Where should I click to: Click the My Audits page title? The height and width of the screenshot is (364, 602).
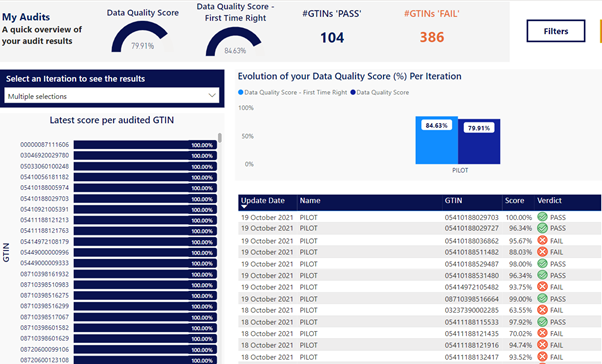coord(26,17)
